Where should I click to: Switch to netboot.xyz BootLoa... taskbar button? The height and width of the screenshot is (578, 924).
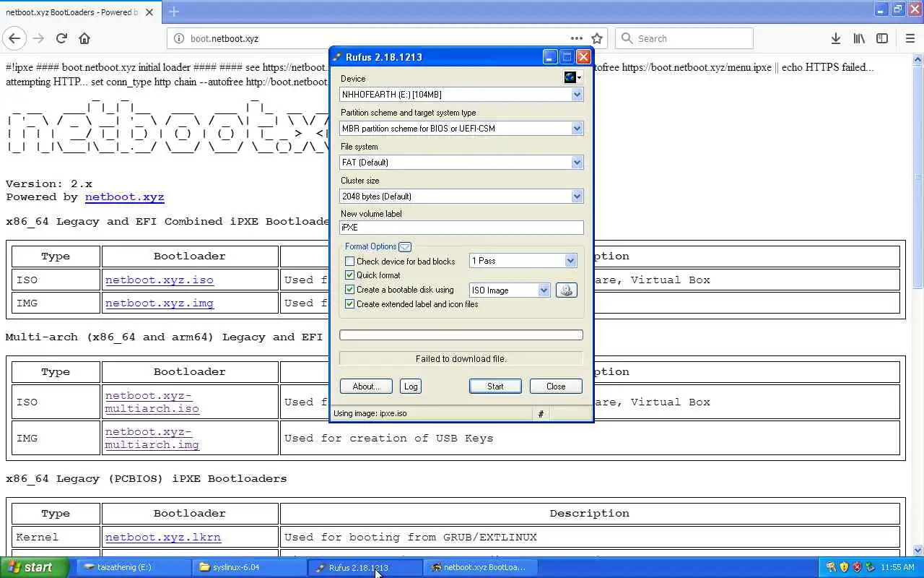[481, 567]
